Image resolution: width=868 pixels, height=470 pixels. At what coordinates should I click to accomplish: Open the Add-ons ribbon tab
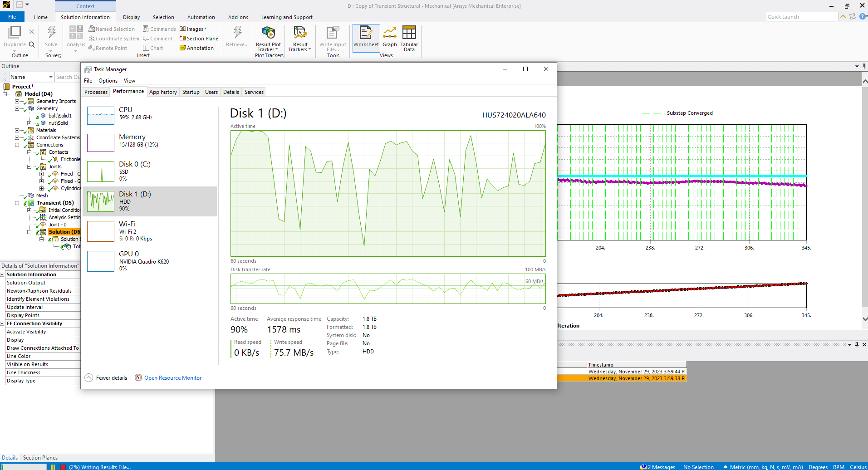coord(238,17)
